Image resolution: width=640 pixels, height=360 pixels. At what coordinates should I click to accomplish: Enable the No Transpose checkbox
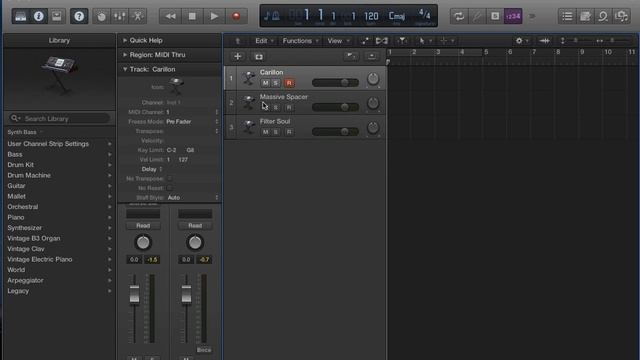point(170,179)
